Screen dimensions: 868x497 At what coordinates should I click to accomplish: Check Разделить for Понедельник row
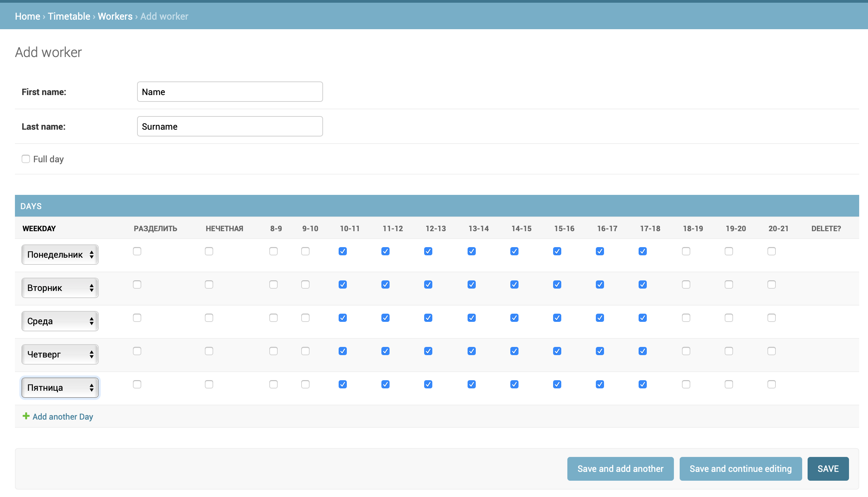(137, 251)
